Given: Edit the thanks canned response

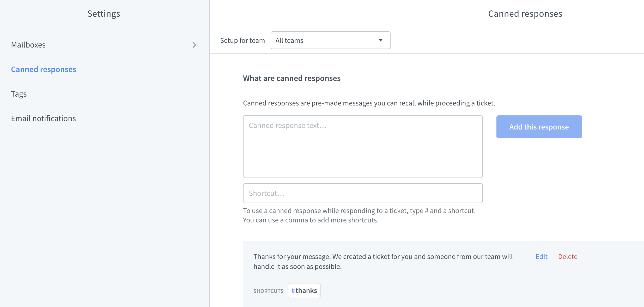Looking at the screenshot, I should coord(541,256).
